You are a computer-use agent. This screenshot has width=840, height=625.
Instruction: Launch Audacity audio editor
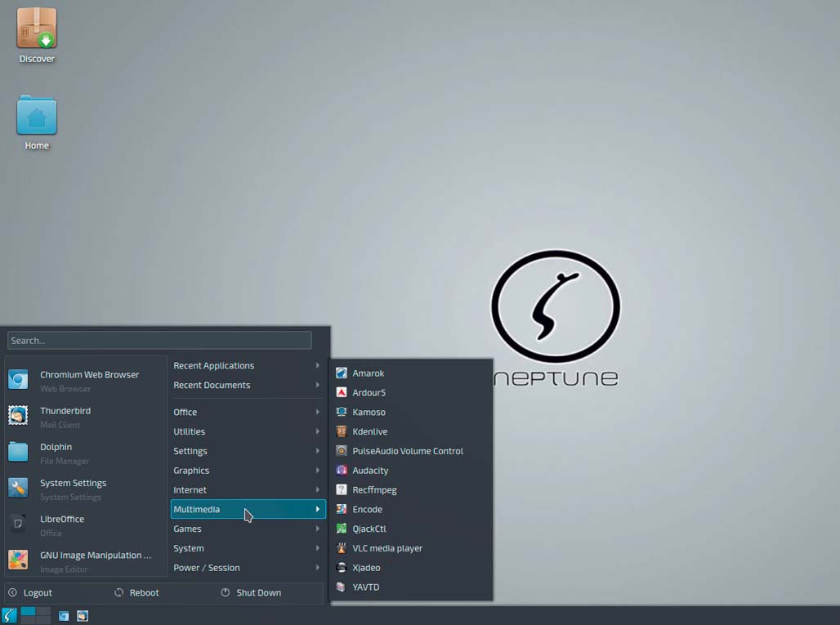pos(411,471)
